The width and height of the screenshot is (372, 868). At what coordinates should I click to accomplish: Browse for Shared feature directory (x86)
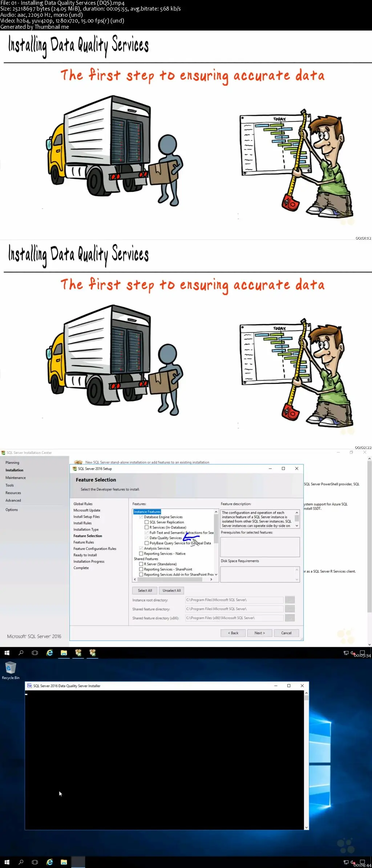click(290, 618)
